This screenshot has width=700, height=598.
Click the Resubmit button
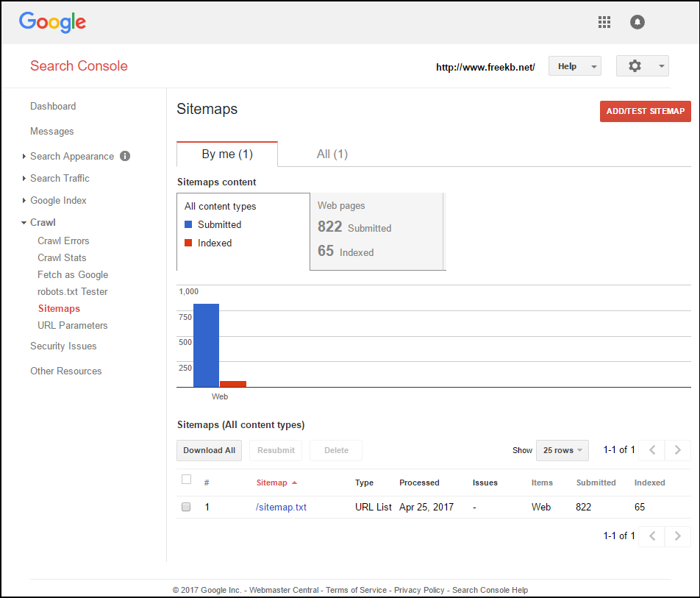click(x=276, y=450)
